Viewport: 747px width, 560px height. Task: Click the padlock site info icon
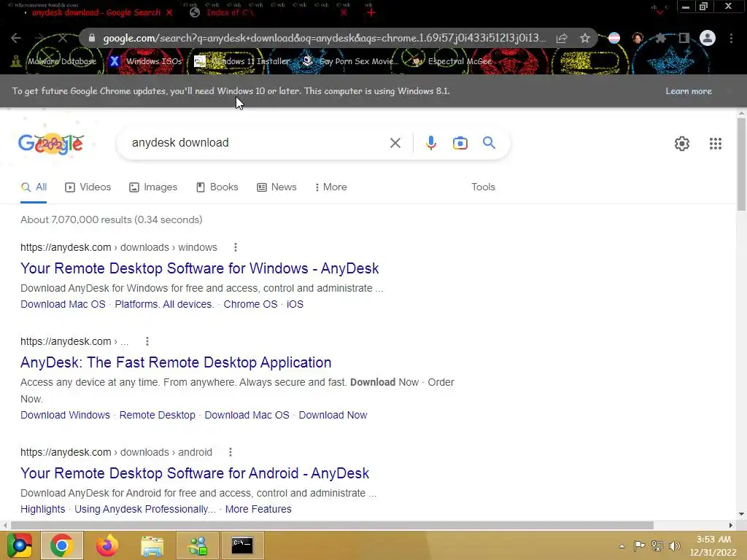point(92,38)
